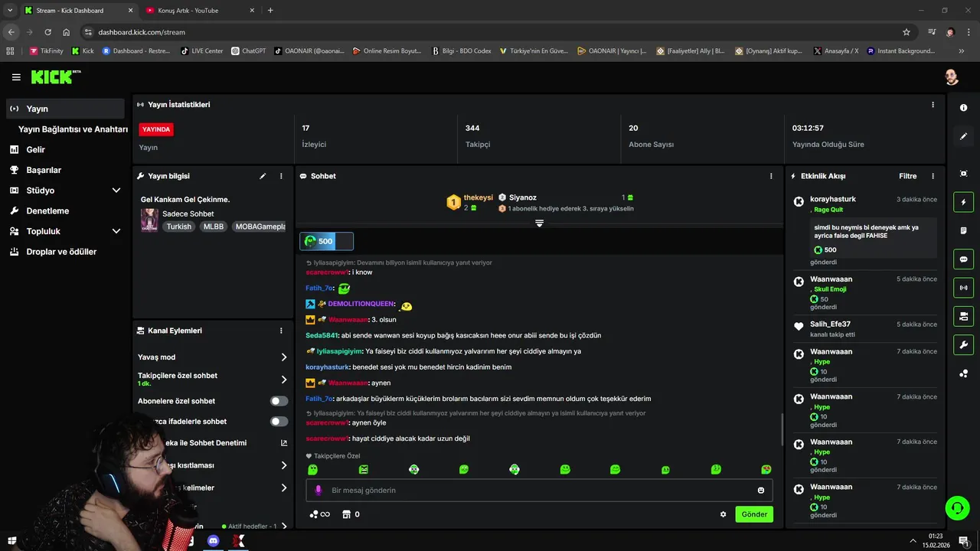Viewport: 980px width, 551px height.
Task: Toggle lightning activity feed icon in right sidebar
Action: (x=963, y=202)
